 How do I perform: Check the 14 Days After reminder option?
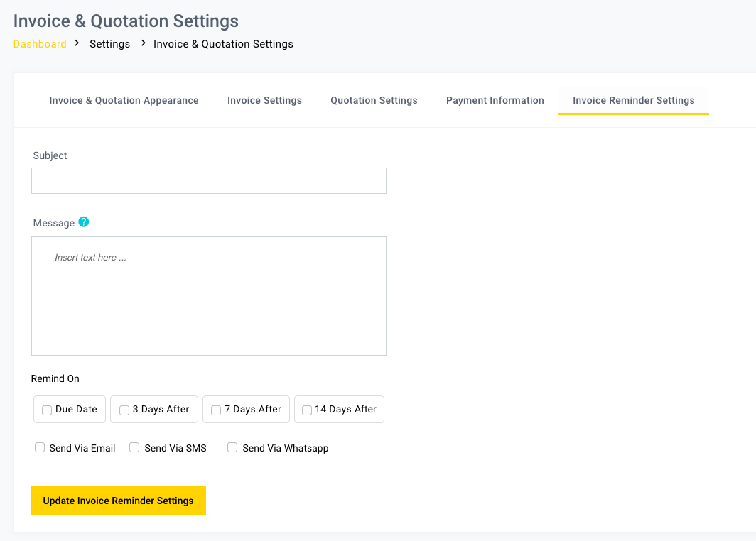307,410
